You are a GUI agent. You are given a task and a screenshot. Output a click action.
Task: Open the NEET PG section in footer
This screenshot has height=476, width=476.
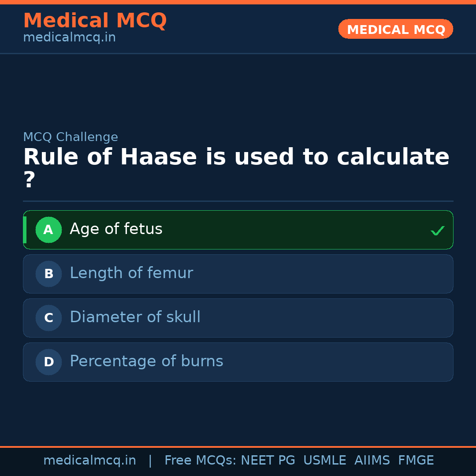(268, 460)
